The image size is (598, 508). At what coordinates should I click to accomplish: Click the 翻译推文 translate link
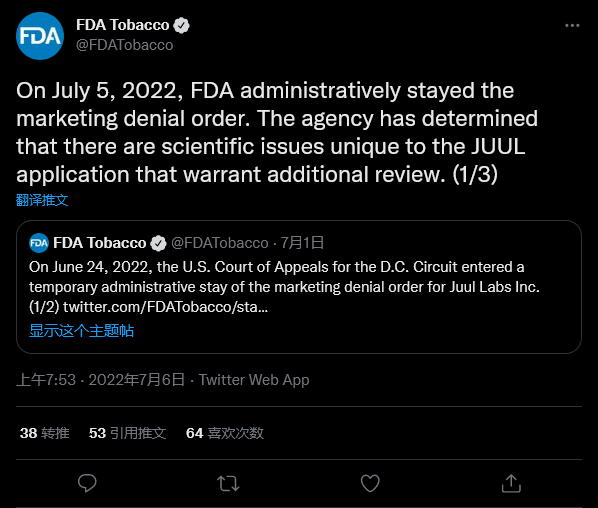[42, 200]
